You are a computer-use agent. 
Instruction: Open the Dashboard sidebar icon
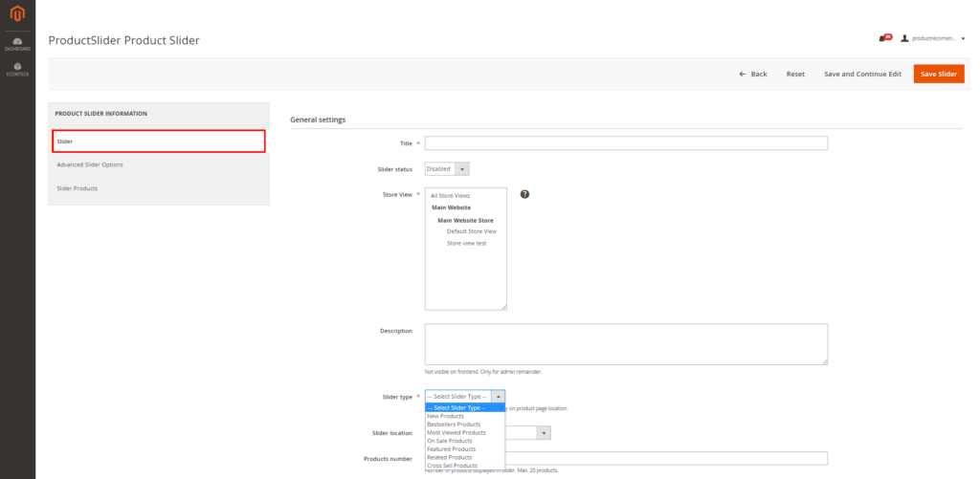17,43
